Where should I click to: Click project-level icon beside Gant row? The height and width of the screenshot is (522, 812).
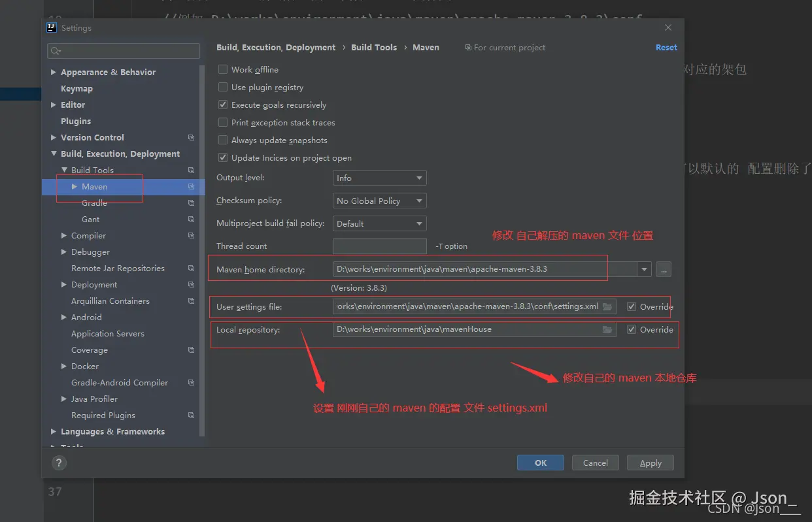tap(191, 219)
